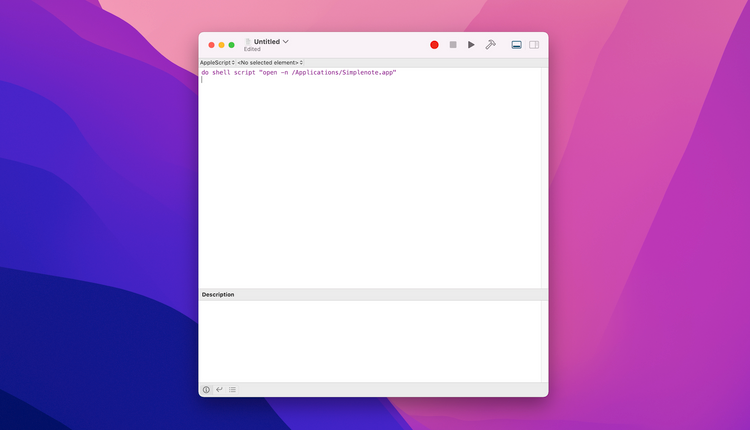Compile the script with hammer icon
This screenshot has width=750, height=430.
point(490,44)
